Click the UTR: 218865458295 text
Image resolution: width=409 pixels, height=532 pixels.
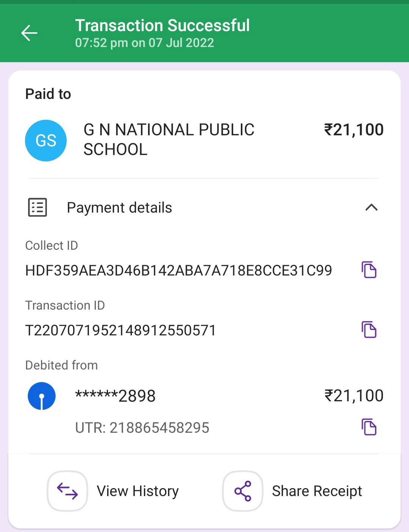[x=142, y=428]
